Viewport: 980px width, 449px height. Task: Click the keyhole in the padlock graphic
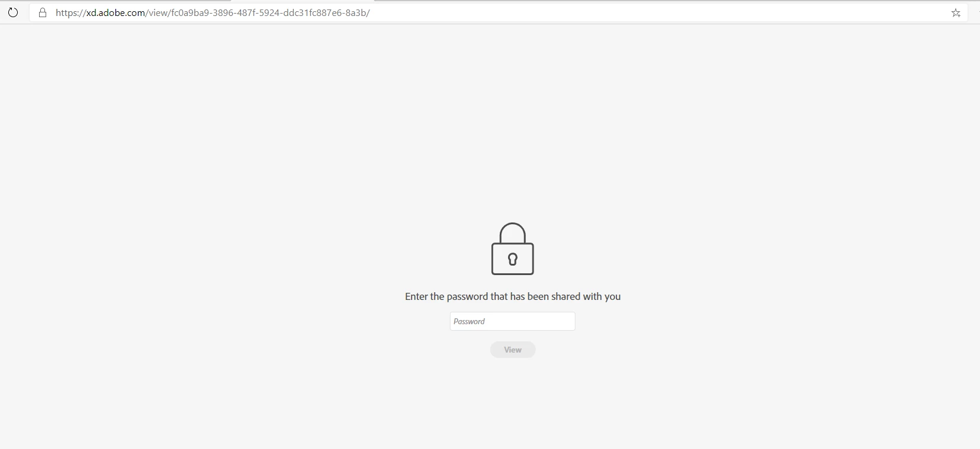(x=513, y=259)
